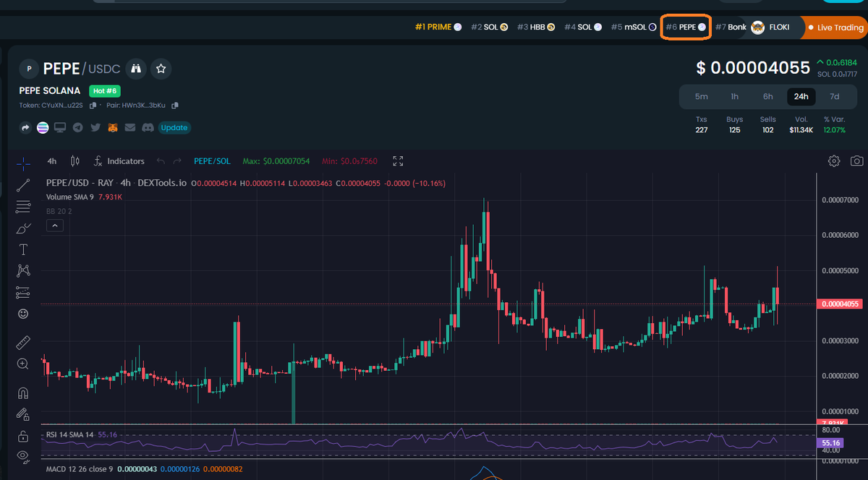Toggle lock all drawing tools
This screenshot has width=868, height=480.
(x=23, y=436)
